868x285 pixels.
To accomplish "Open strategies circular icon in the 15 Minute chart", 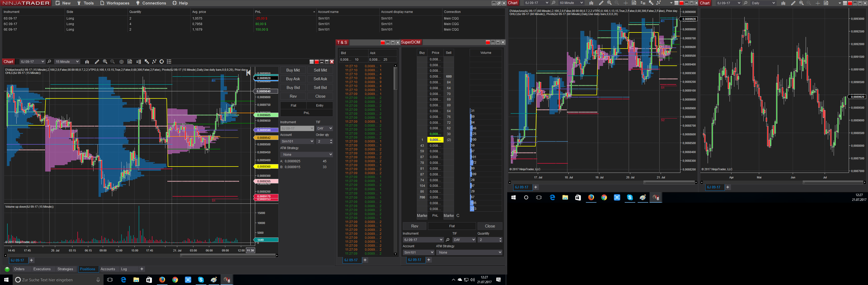I will click(162, 61).
